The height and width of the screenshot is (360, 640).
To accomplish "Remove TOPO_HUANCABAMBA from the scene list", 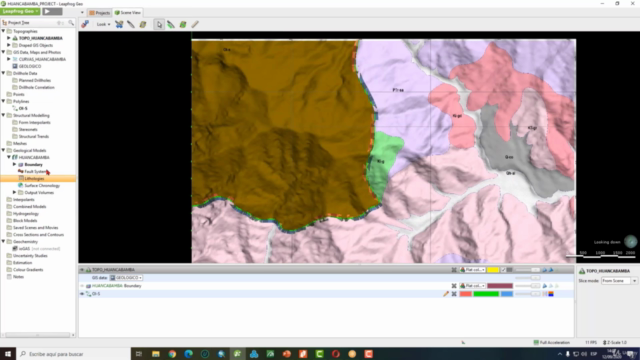I will point(454,270).
